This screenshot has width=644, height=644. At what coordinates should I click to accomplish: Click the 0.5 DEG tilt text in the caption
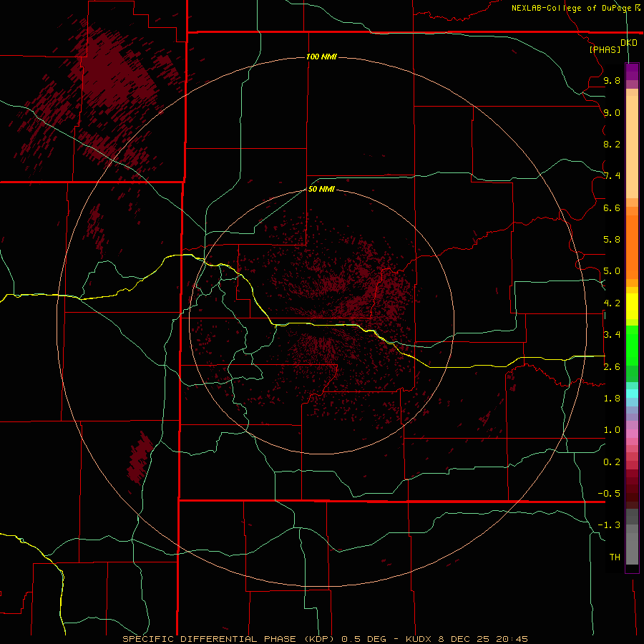click(x=364, y=639)
